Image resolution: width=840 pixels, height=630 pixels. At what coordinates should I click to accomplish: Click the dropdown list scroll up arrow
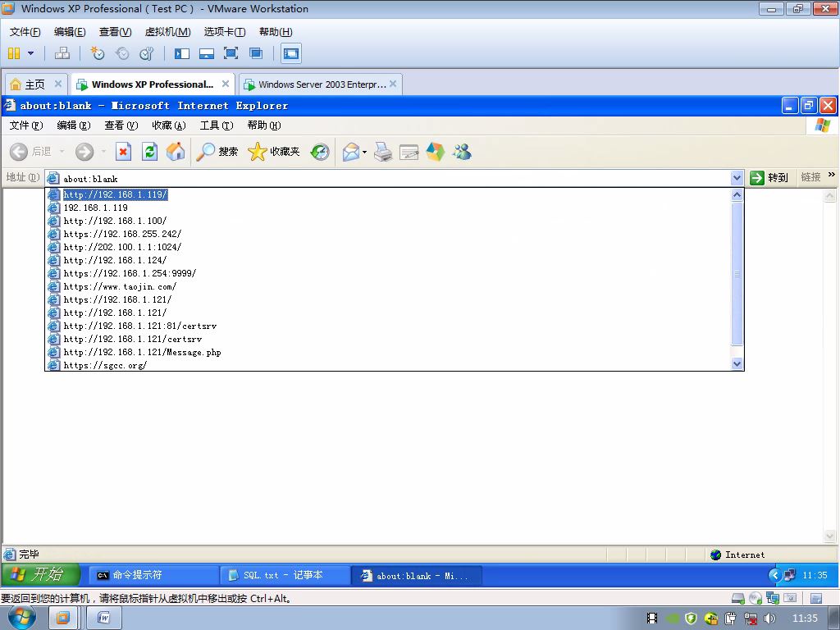(x=737, y=195)
